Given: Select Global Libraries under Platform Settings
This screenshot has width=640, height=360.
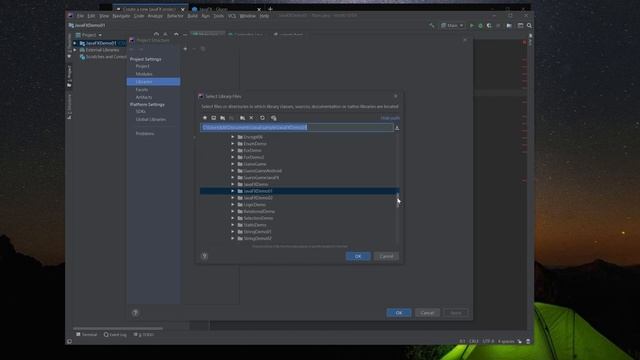Looking at the screenshot, I should (x=151, y=120).
